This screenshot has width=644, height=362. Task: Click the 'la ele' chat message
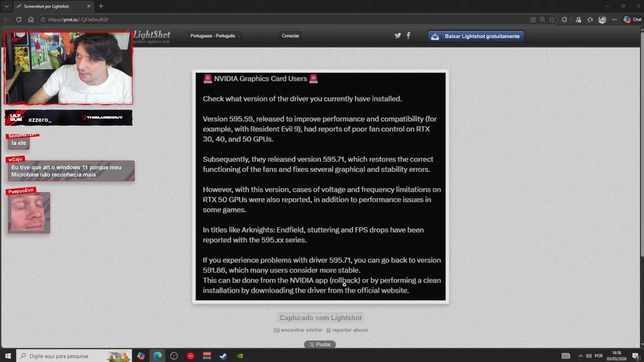(x=19, y=143)
